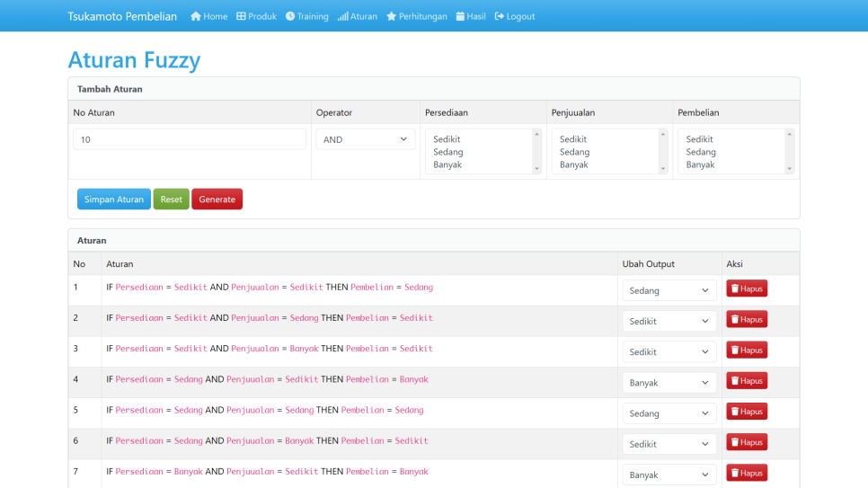Open output dropdown for rule 4
This screenshot has width=868, height=488.
(x=669, y=383)
